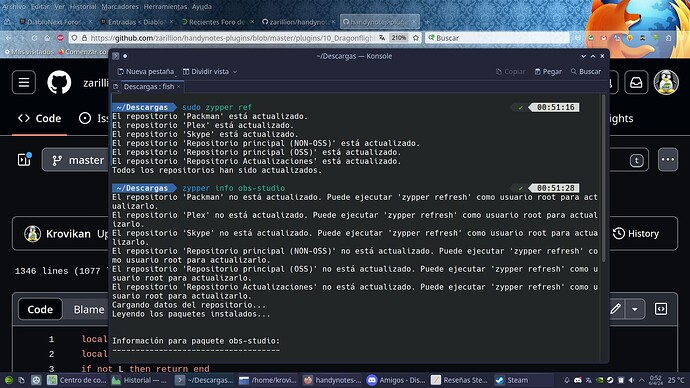
Task: Open the Historial menu in Firefox
Action: click(83, 7)
